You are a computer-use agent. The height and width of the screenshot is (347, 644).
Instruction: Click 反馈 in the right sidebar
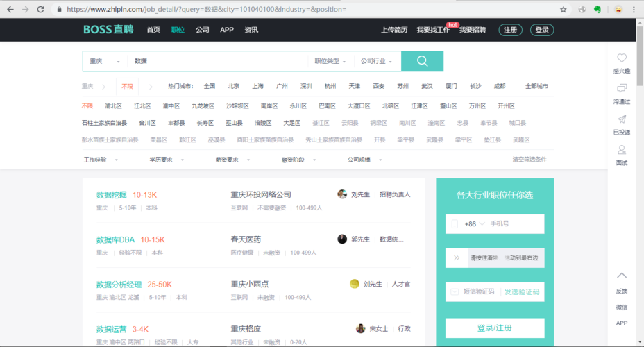[622, 291]
